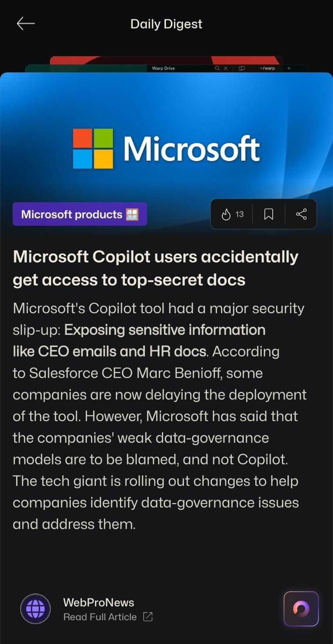Select the red card peeking at top
Screen dimensions: 333x644
tap(166, 60)
